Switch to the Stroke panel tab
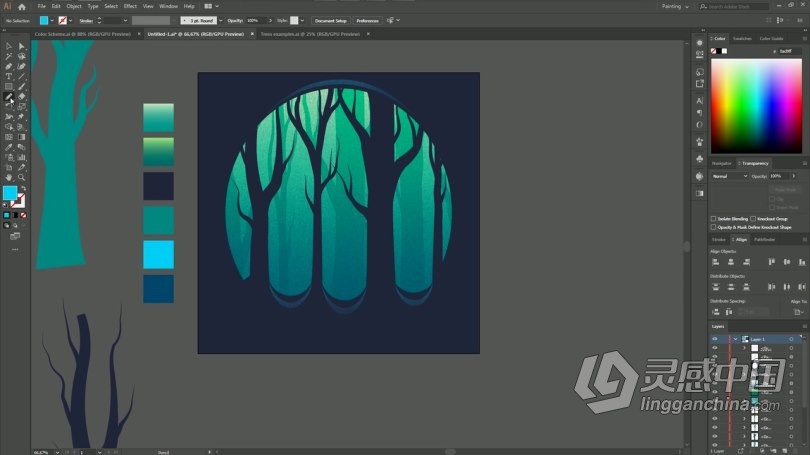The height and width of the screenshot is (455, 810). (719, 240)
